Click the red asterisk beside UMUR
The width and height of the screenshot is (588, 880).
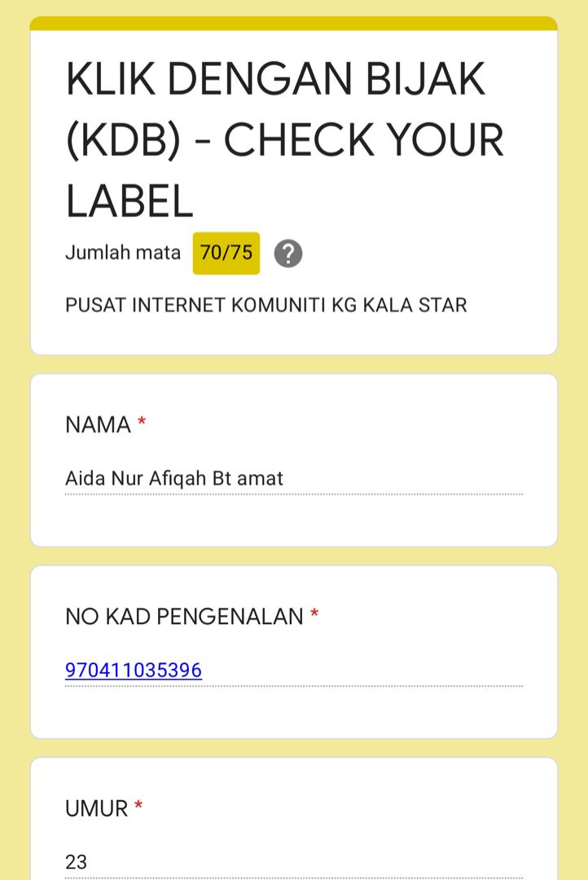click(138, 807)
